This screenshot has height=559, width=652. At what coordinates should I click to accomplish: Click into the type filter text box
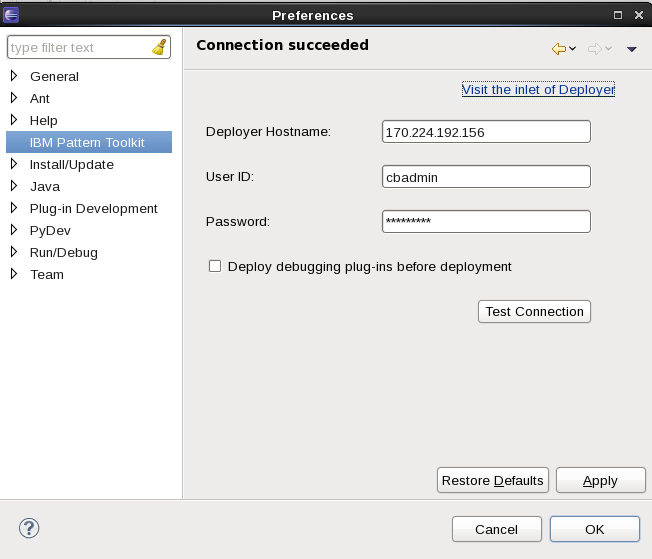(80, 47)
